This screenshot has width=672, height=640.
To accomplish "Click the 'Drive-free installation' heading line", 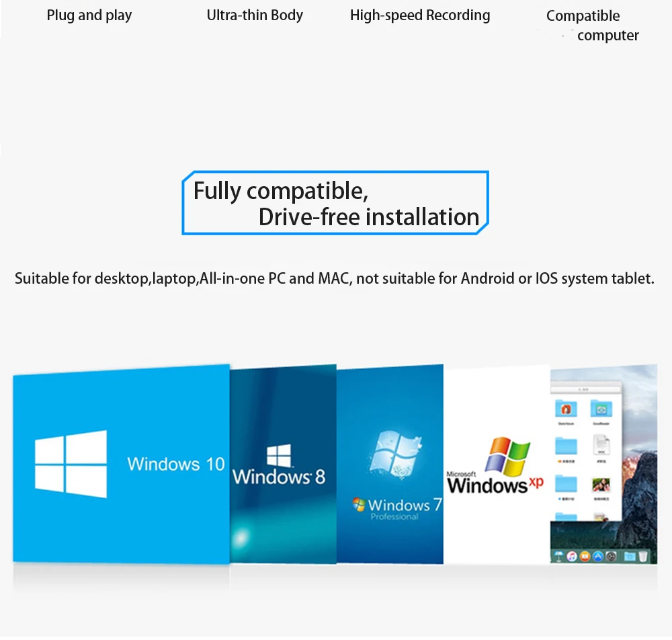I will tap(368, 217).
